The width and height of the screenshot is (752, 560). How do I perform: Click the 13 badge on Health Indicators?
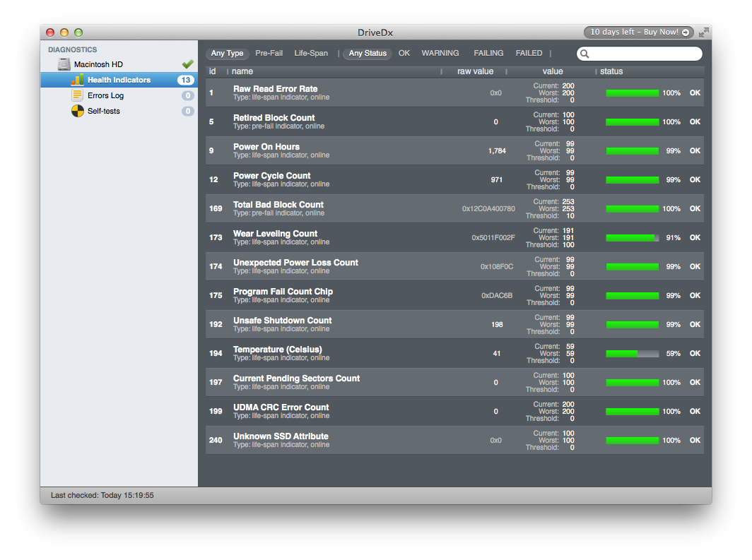[x=186, y=80]
